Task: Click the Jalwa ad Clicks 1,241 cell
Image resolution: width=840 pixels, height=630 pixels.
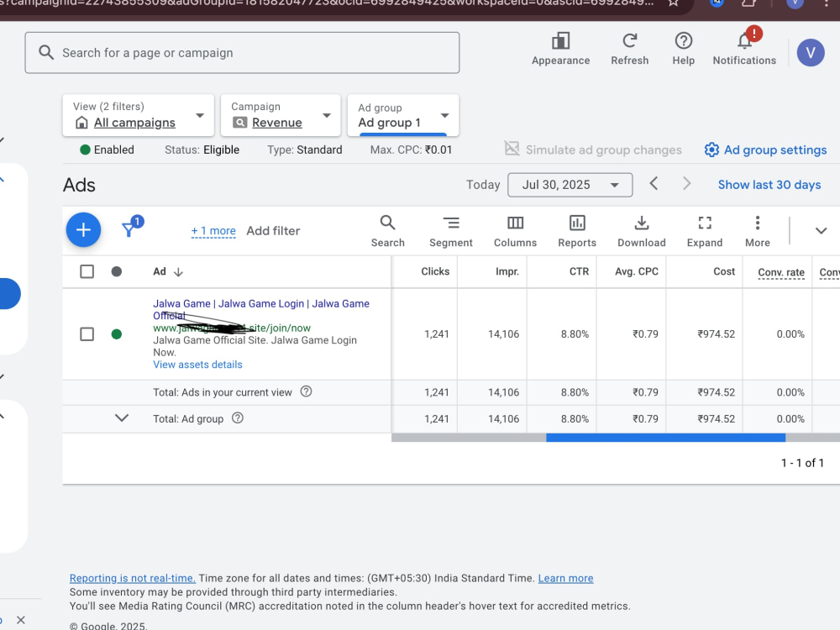Action: tap(437, 334)
